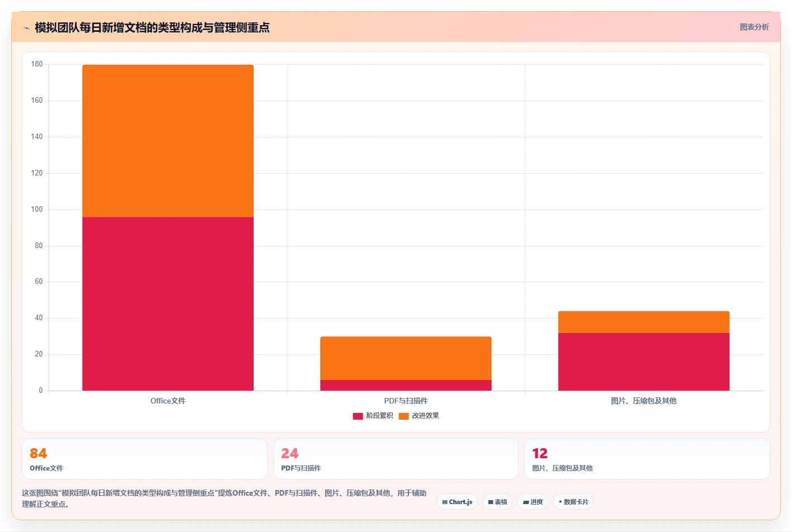Open the 84 Office文件 data card

[x=145, y=459]
